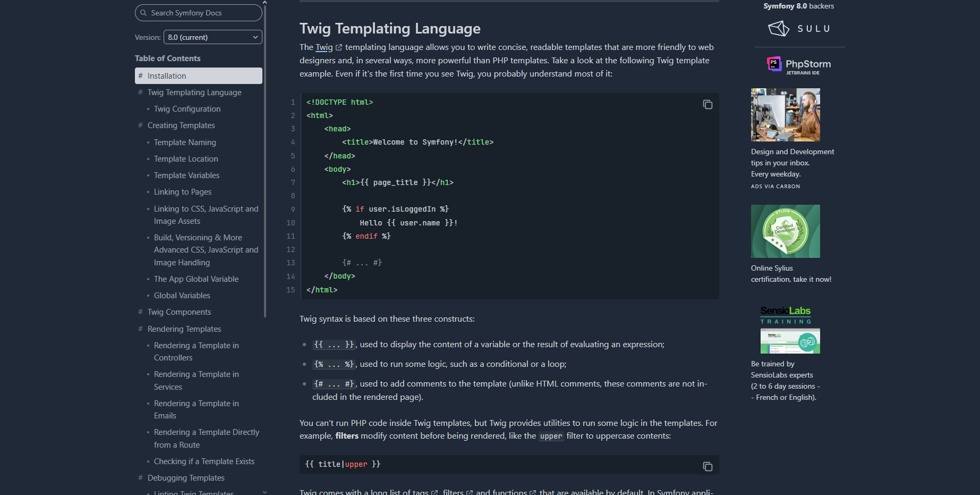Select The App Global Variable entry

[x=196, y=279]
